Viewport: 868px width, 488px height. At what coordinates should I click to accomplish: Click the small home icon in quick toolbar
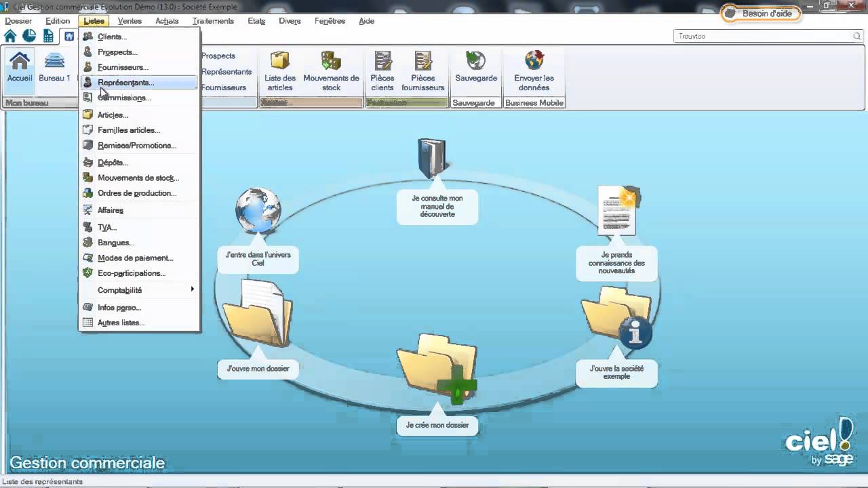point(10,36)
